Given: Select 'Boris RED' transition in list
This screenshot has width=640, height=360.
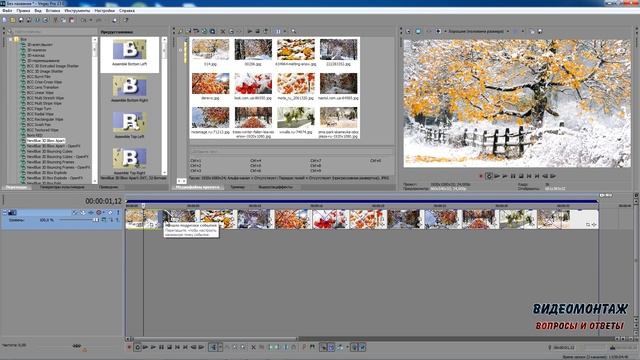Looking at the screenshot, I should [x=35, y=135].
